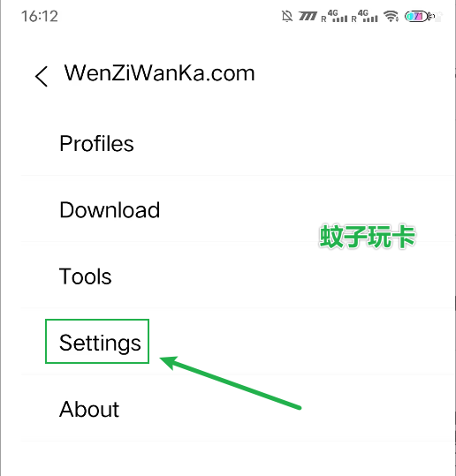
Task: Click the 16:12 clock in status bar
Action: pyautogui.click(x=40, y=16)
